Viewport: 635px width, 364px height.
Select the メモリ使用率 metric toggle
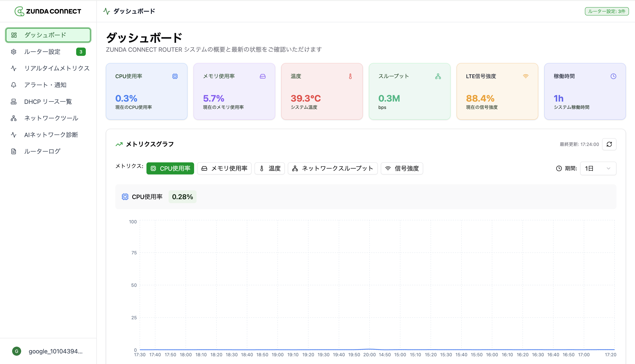[x=224, y=168]
